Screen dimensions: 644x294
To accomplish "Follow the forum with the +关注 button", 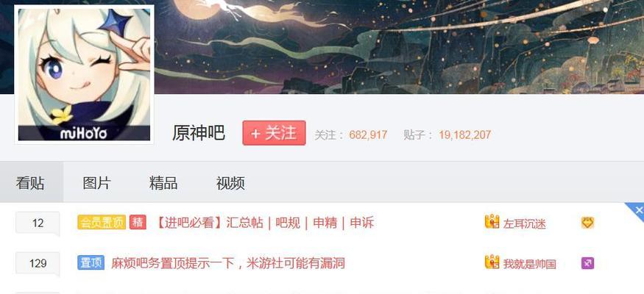I will 274,133.
